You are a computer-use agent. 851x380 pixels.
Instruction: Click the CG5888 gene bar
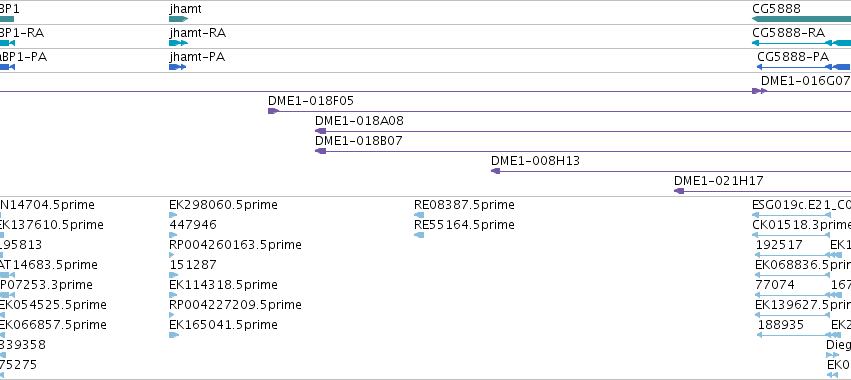pos(801,19)
